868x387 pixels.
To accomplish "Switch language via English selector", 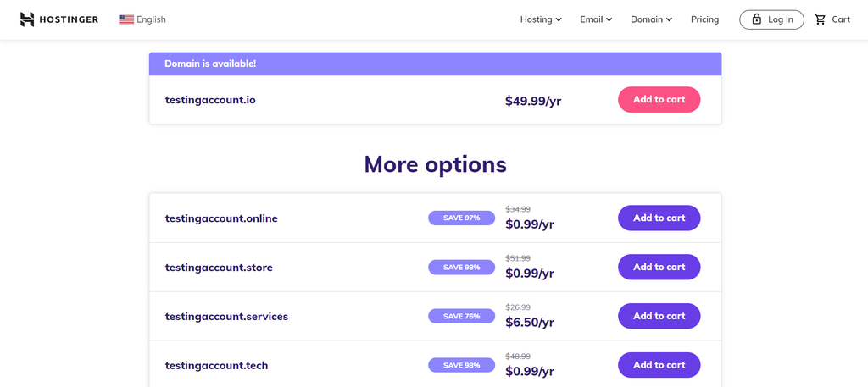I will [151, 19].
